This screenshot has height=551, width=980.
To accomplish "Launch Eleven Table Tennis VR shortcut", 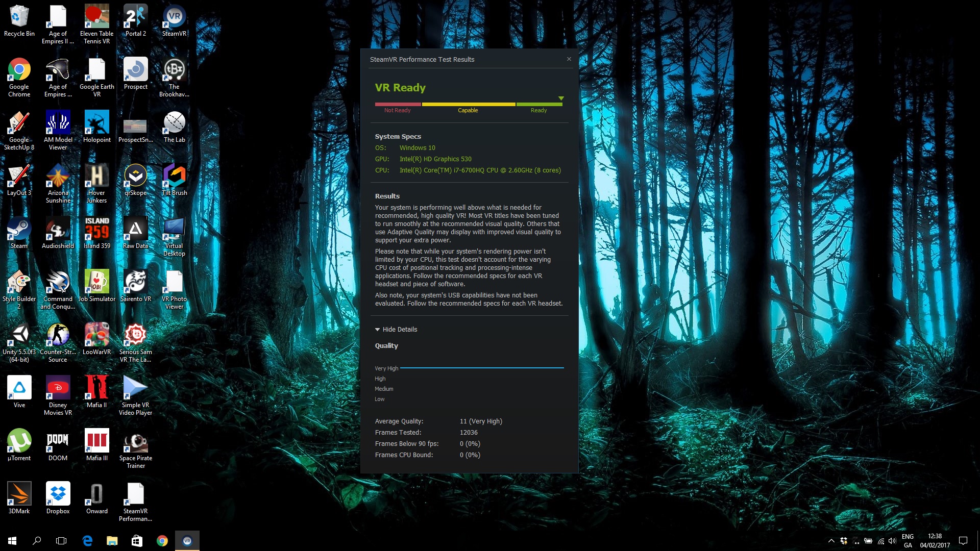I will point(96,24).
